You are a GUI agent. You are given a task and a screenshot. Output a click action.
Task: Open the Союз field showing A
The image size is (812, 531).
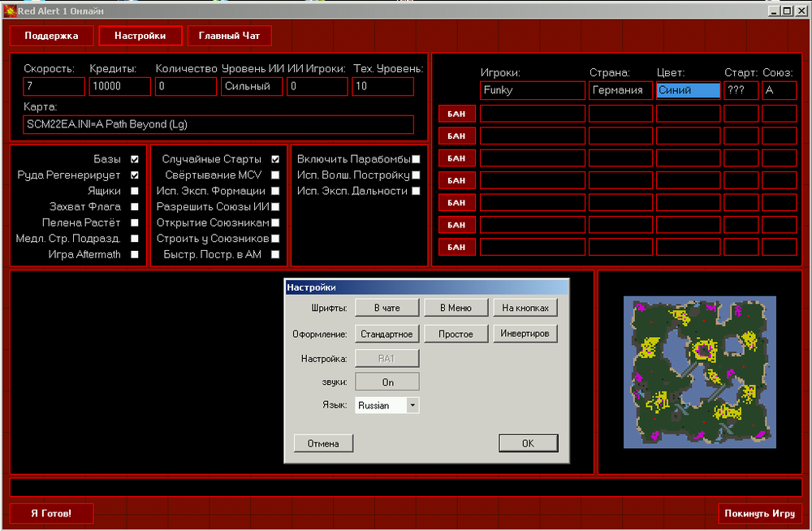point(780,90)
